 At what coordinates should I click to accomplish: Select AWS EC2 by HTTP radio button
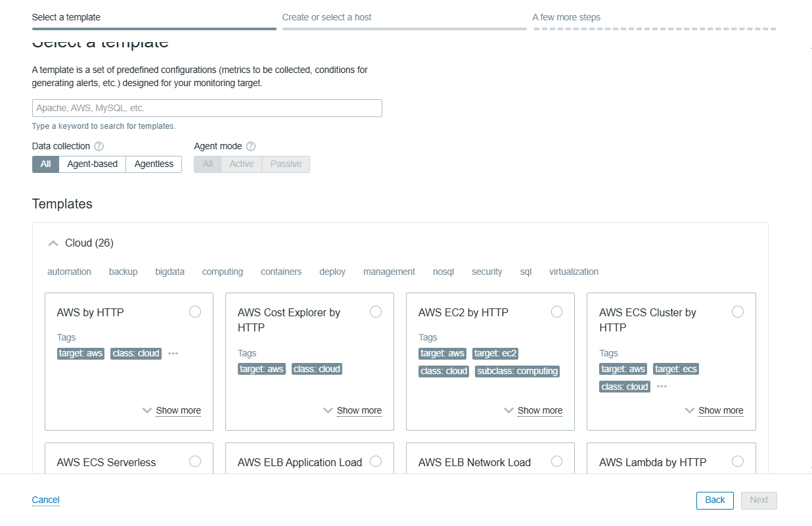[556, 312]
